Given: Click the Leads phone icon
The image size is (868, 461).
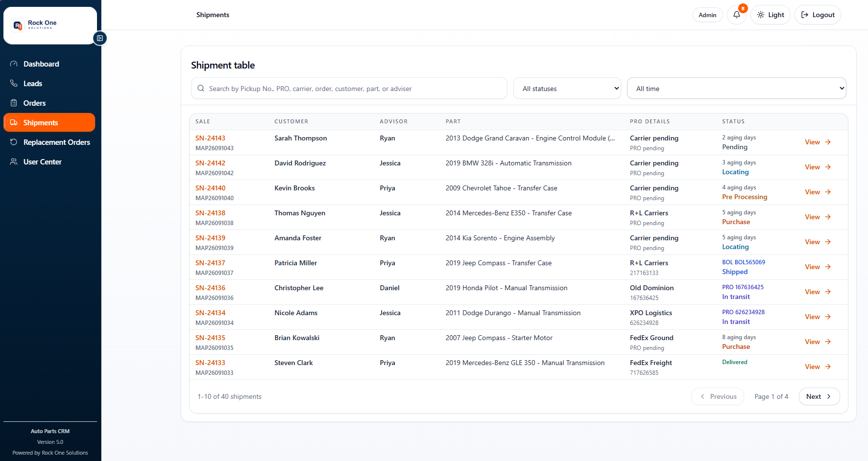Looking at the screenshot, I should pos(14,84).
